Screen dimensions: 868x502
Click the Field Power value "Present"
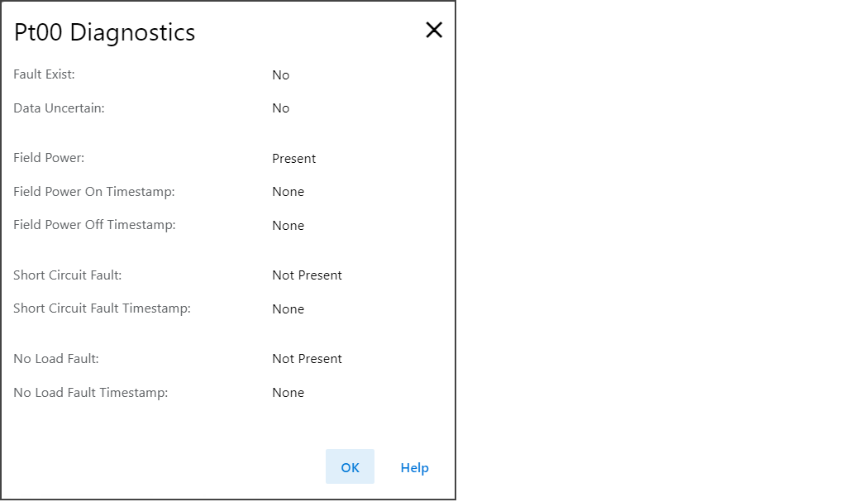tap(294, 159)
